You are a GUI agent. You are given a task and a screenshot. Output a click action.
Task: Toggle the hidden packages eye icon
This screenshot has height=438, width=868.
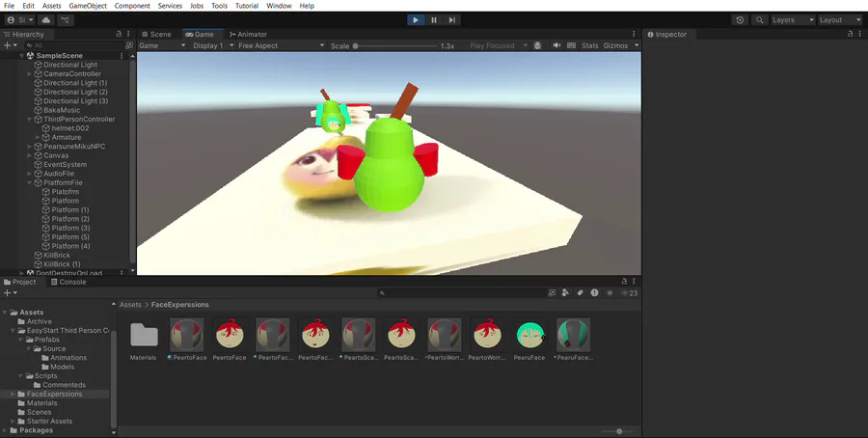(630, 293)
